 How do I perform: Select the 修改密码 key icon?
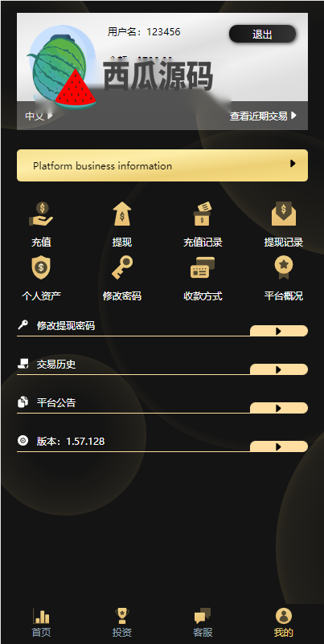(122, 267)
